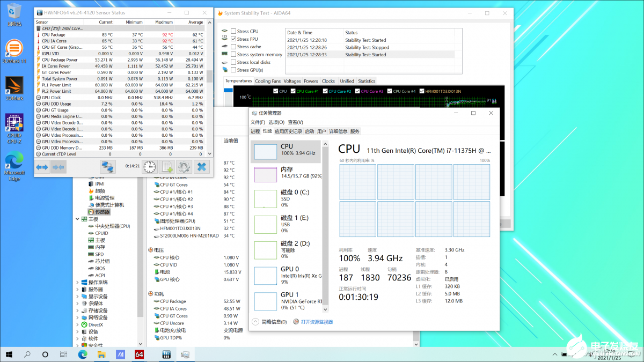The image size is (644, 362).
Task: Open the Microsoft Edge desktop shortcut
Action: [14, 167]
